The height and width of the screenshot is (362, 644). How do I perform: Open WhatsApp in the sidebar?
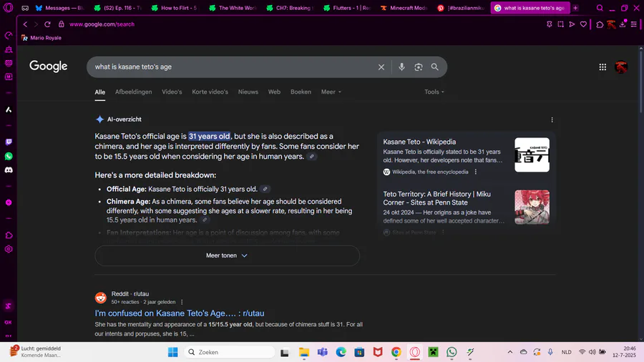[9, 157]
